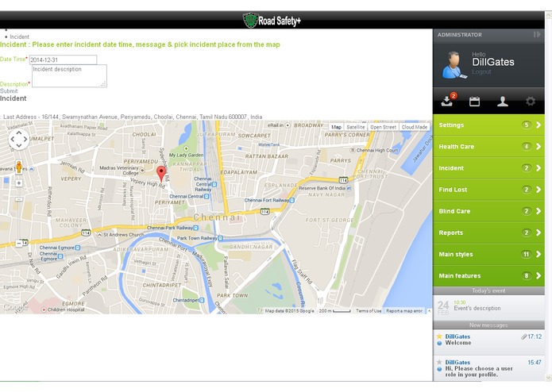
Task: Click the My Lady Garden park marker
Action: tap(186, 148)
